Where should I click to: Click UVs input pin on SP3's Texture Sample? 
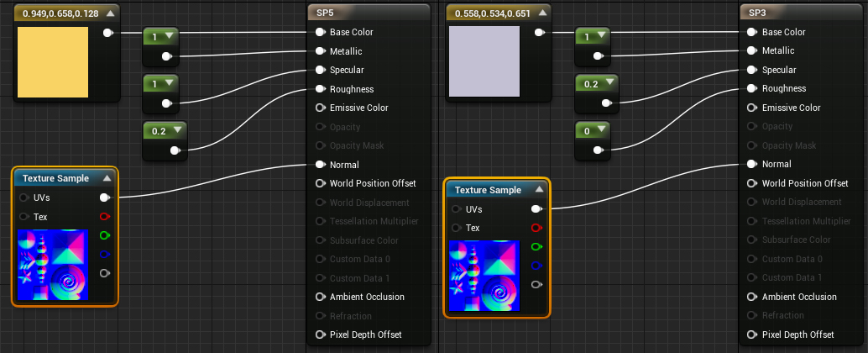coord(456,209)
